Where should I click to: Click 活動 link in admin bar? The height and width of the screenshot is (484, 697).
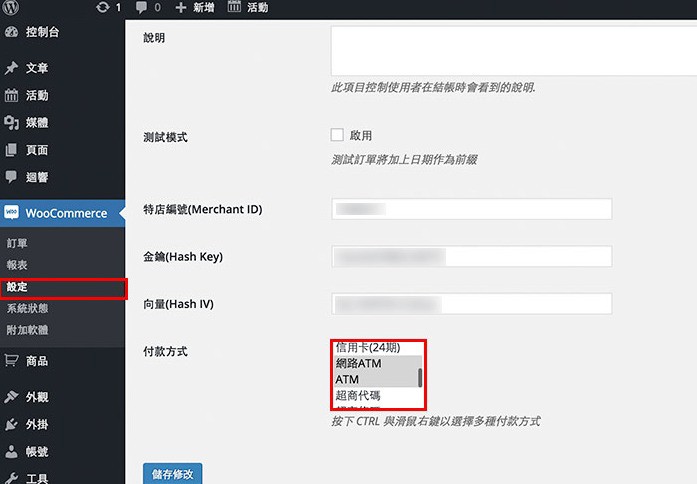(x=257, y=8)
